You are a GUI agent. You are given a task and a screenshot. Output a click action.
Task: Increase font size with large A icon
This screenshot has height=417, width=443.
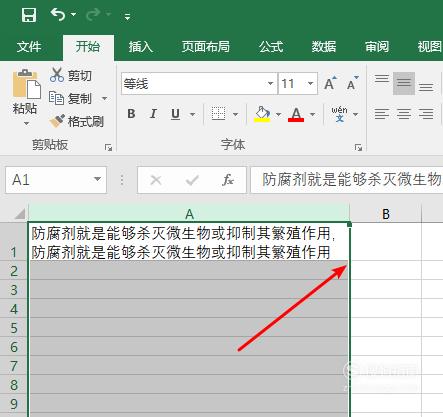coord(330,83)
